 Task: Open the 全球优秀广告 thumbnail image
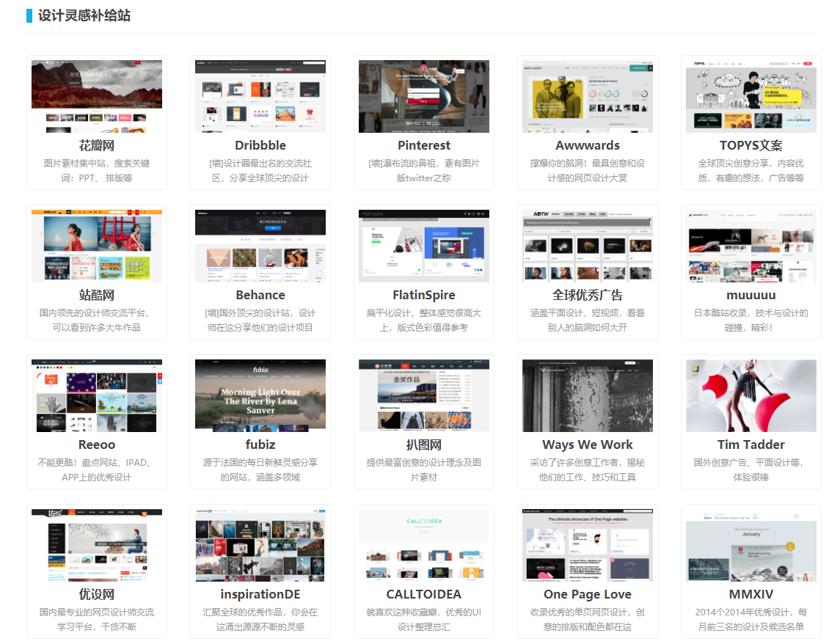coord(588,246)
